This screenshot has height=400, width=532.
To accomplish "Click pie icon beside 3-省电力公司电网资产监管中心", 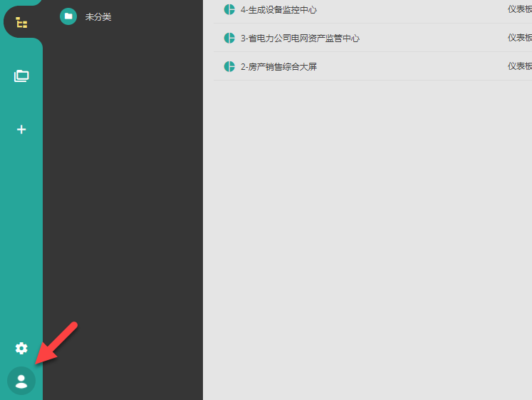I will [229, 38].
